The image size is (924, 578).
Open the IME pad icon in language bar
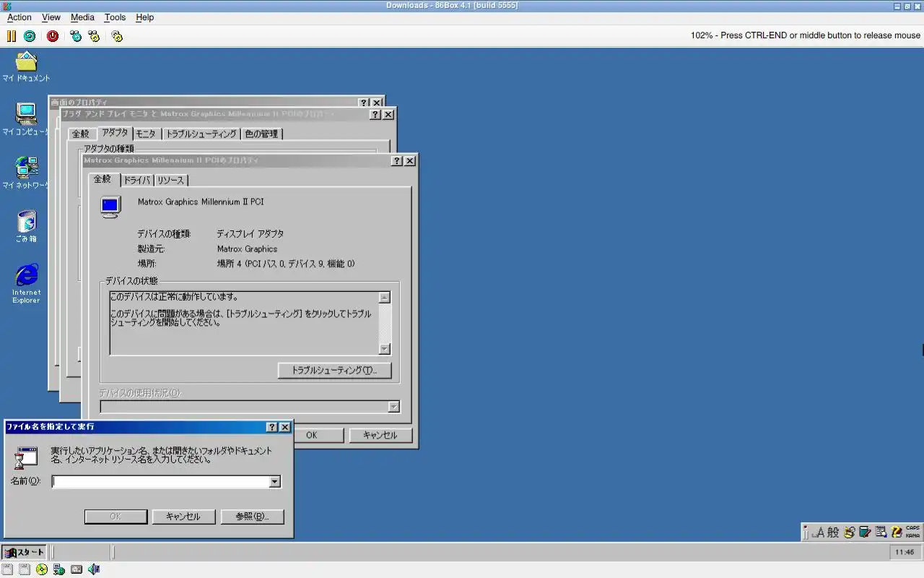(850, 532)
